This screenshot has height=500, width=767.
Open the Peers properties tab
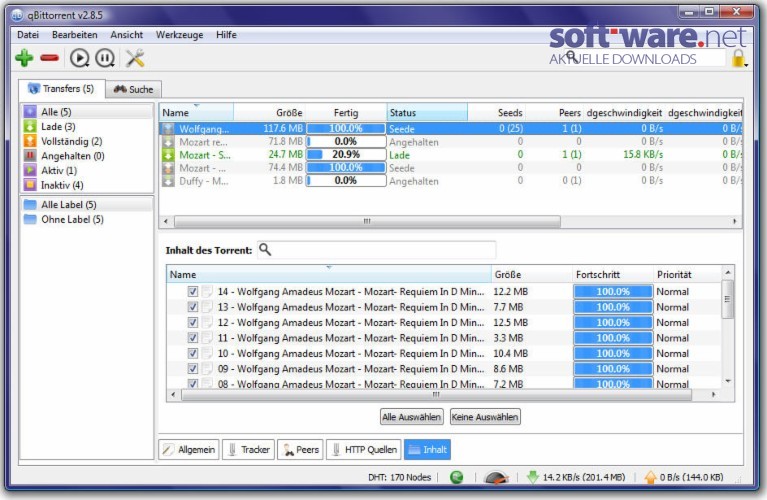point(300,449)
